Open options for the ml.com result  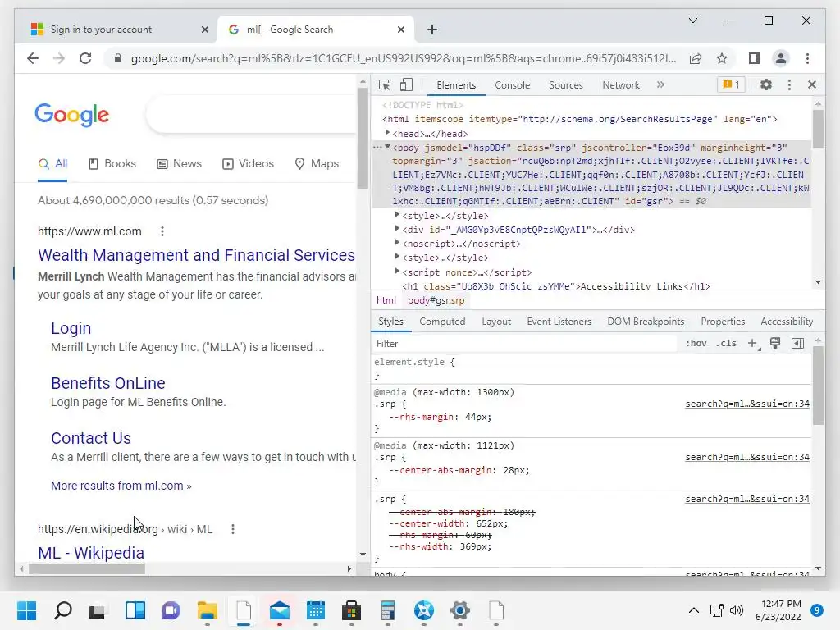pos(162,231)
